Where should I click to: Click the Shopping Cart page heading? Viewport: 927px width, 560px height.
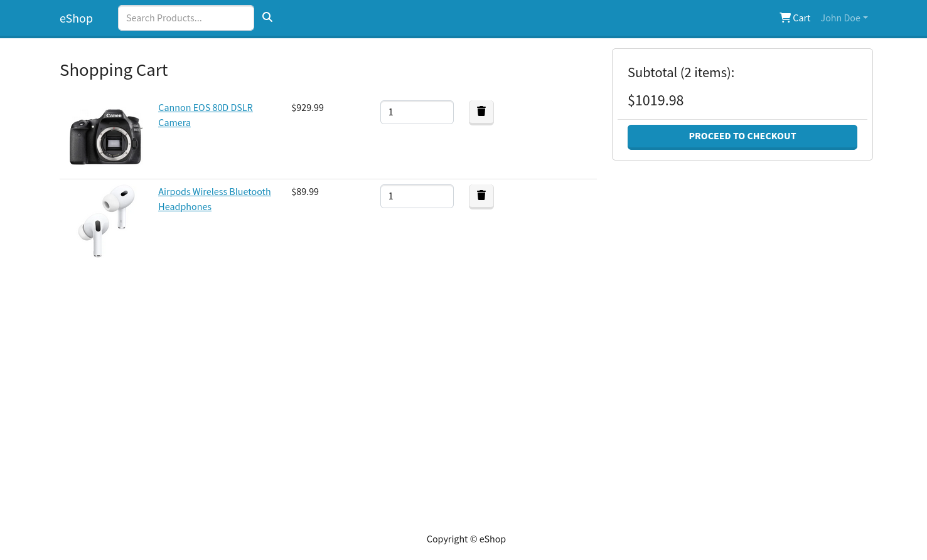[114, 70]
